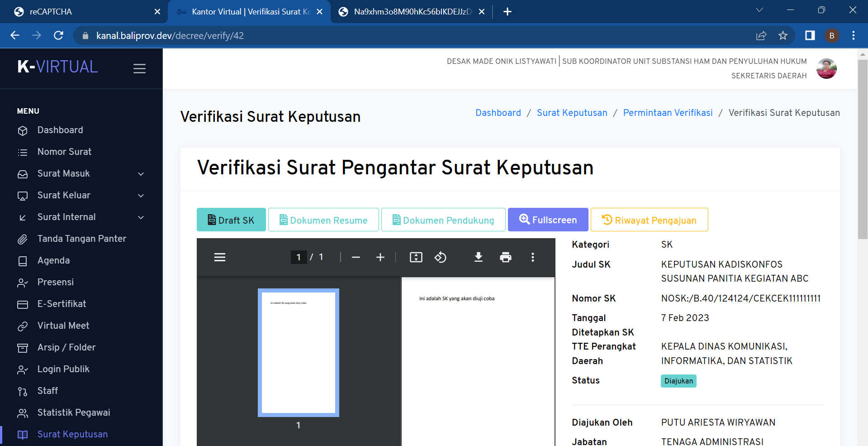Image resolution: width=868 pixels, height=446 pixels.
Task: Bookmark this page with star icon
Action: pos(783,35)
